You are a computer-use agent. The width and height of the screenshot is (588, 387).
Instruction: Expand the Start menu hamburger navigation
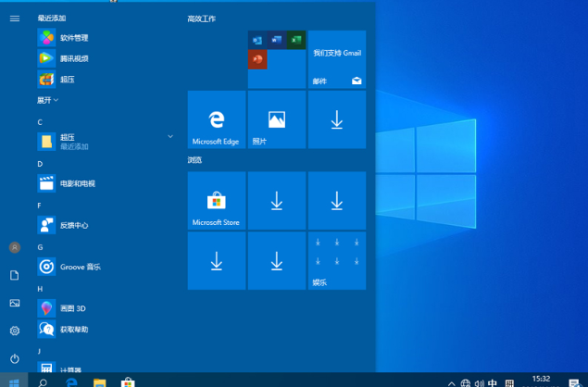(x=15, y=19)
